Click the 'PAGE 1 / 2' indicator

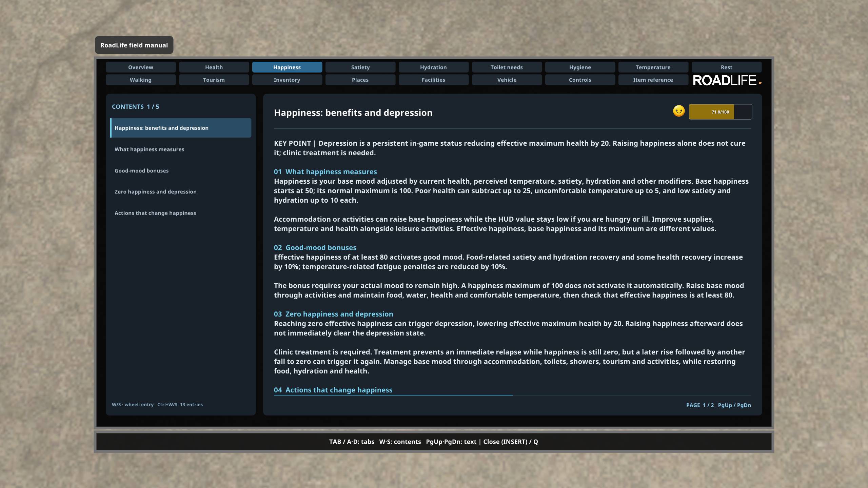pos(700,405)
